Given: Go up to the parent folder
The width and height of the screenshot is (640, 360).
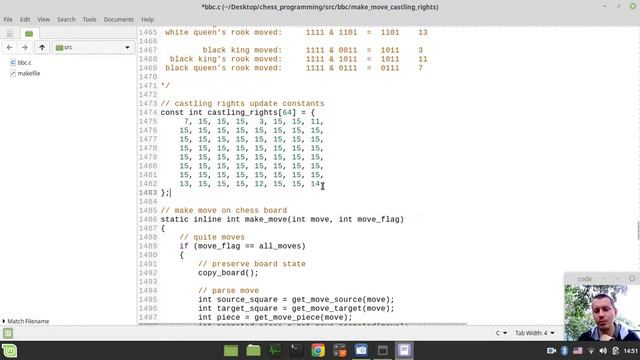Looking at the screenshot, I should coord(42,47).
